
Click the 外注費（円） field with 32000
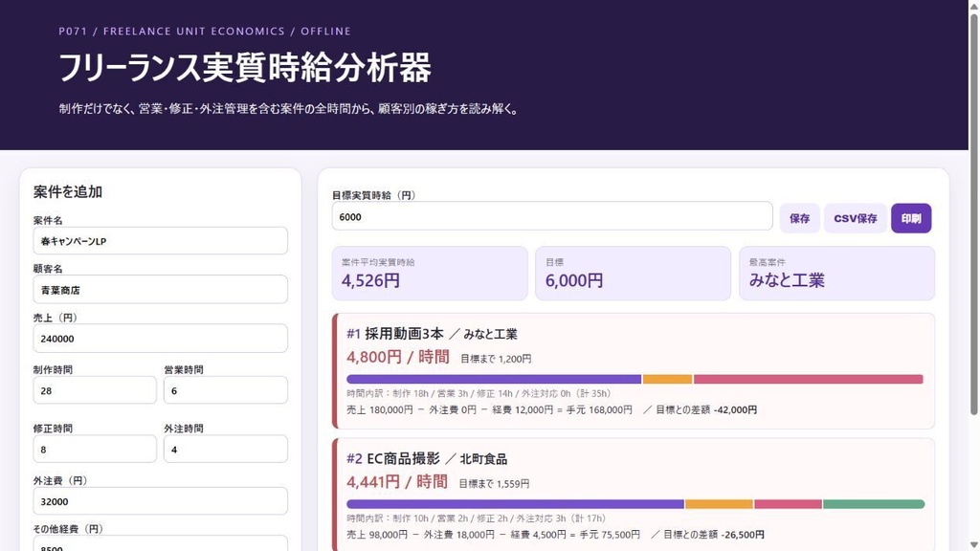pos(160,501)
